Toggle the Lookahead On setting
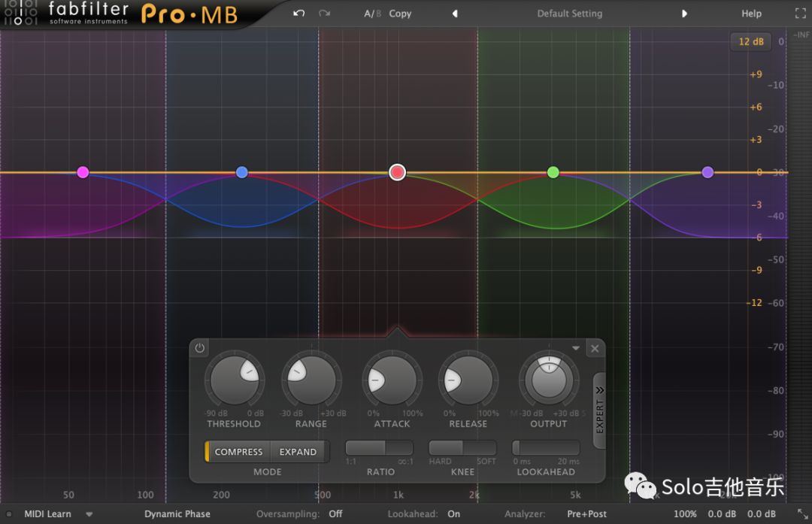This screenshot has height=524, width=812. [x=453, y=514]
